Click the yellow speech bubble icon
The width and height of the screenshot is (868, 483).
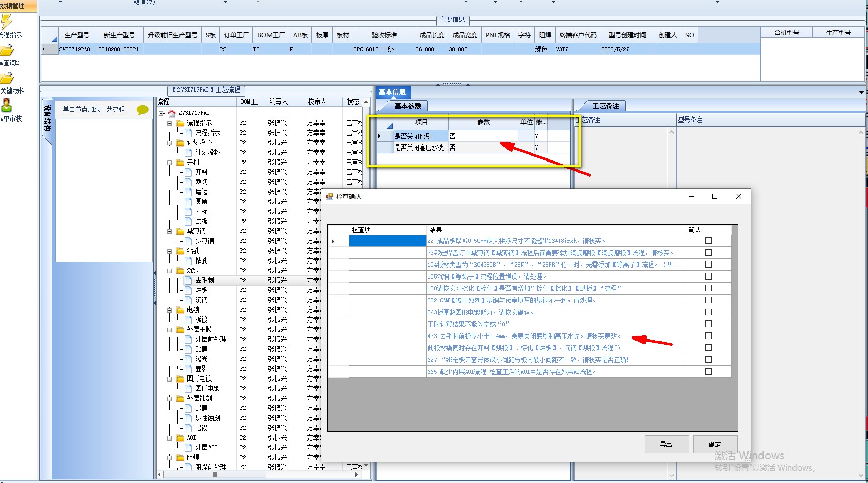142,110
